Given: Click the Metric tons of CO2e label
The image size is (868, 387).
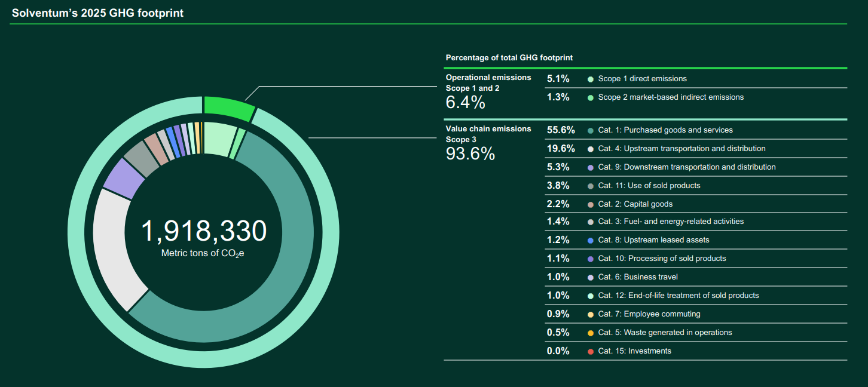Looking at the screenshot, I should (203, 253).
